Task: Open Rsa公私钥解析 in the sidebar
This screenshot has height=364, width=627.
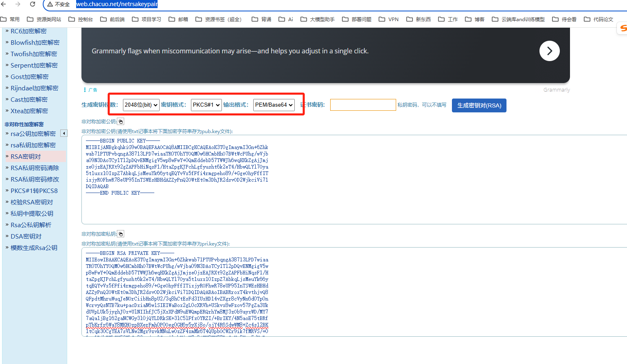Action: pyautogui.click(x=31, y=225)
